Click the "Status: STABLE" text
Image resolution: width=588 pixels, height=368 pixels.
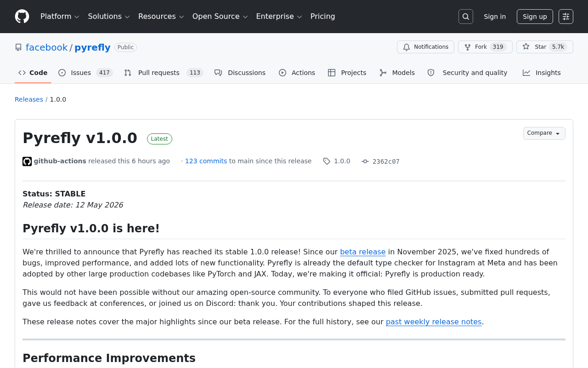(x=54, y=194)
